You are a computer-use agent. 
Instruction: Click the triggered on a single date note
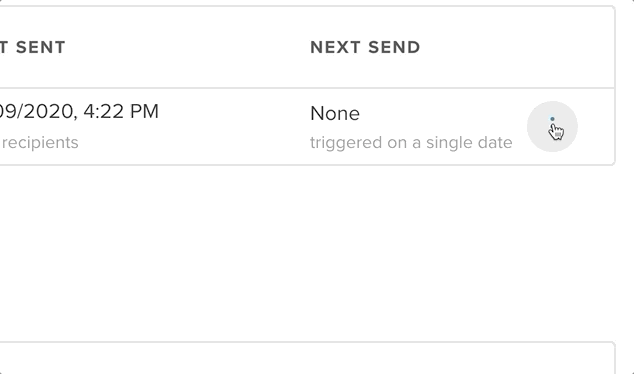pos(411,143)
